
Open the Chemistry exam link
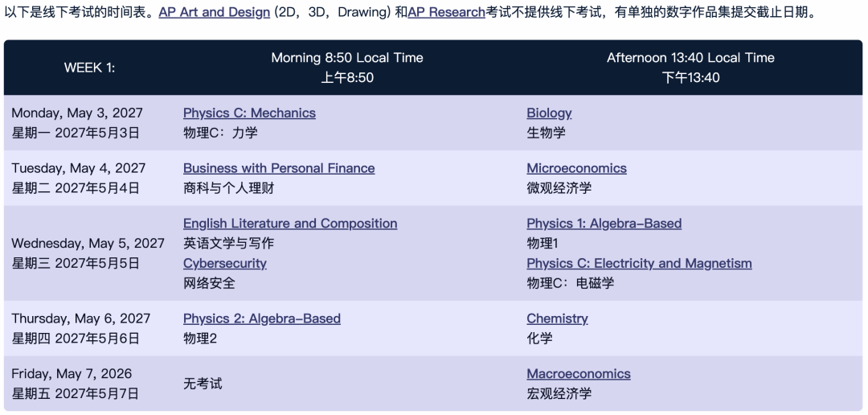point(558,318)
